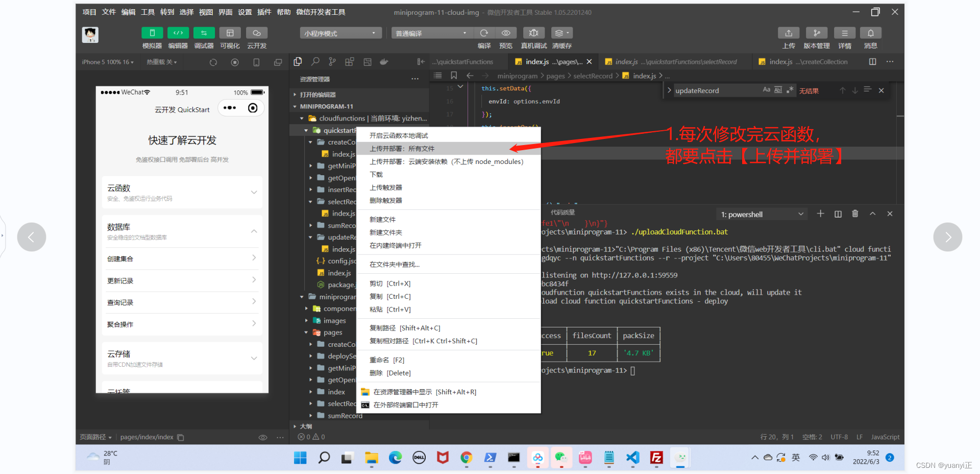980x474 pixels.
Task: Click the 编译 compile refresh icon
Action: point(484,33)
